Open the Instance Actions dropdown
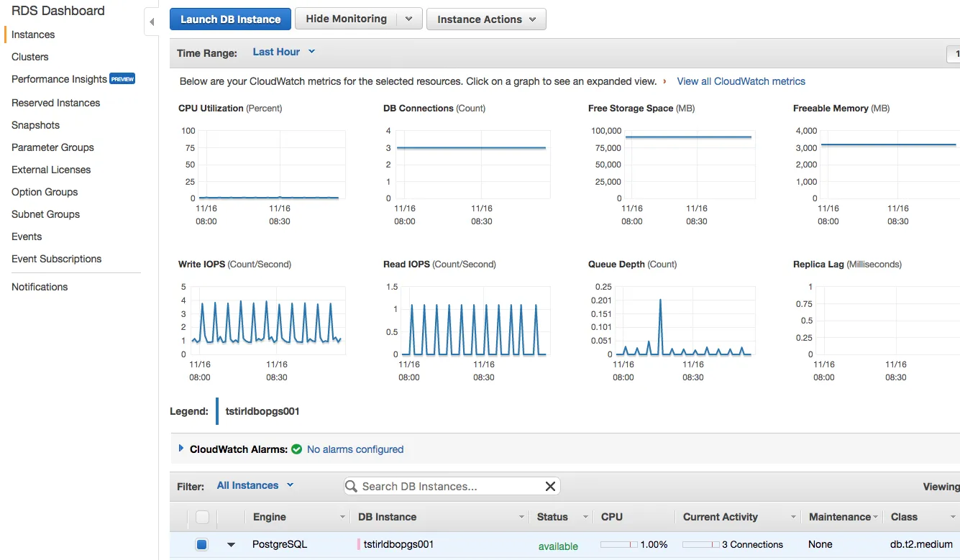960x560 pixels. point(486,19)
